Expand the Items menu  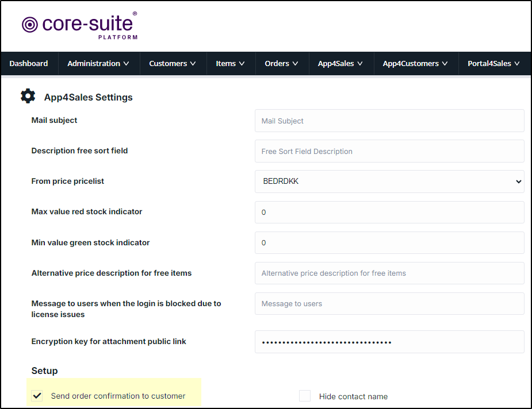[231, 63]
